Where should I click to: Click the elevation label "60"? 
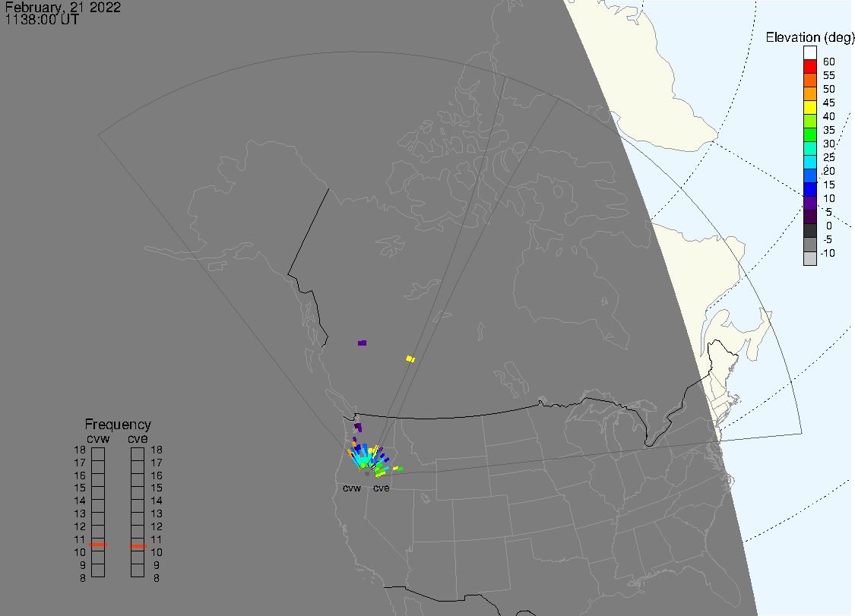click(x=829, y=62)
